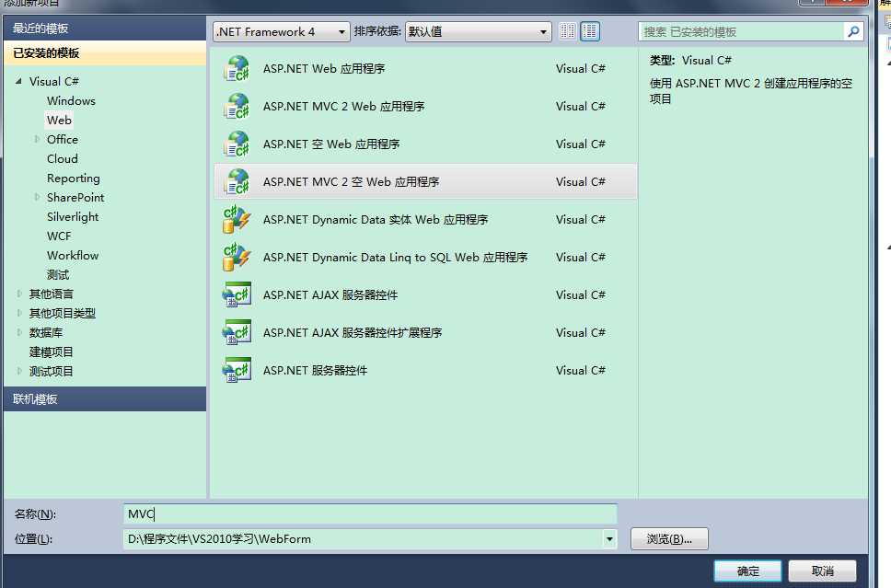Image resolution: width=891 pixels, height=588 pixels.
Task: Click the AJAX 服务器控件扩展程序 icon
Action: [x=237, y=332]
